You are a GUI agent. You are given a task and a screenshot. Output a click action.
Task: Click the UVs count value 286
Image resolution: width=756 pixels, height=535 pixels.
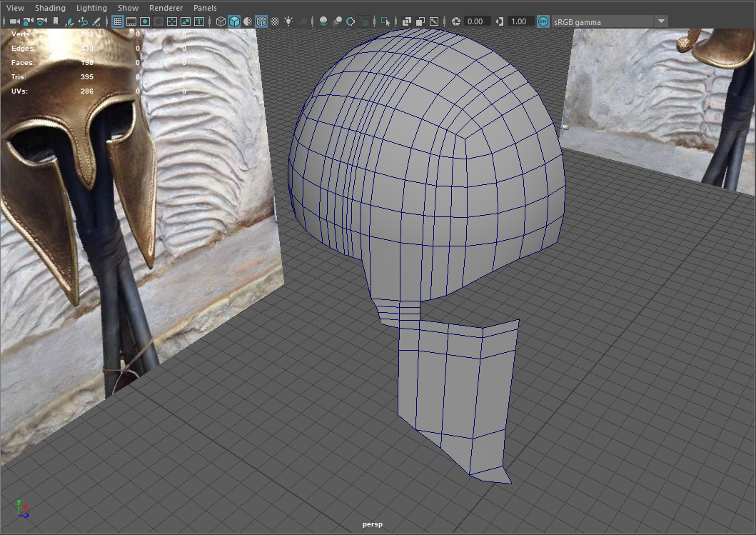pos(87,91)
